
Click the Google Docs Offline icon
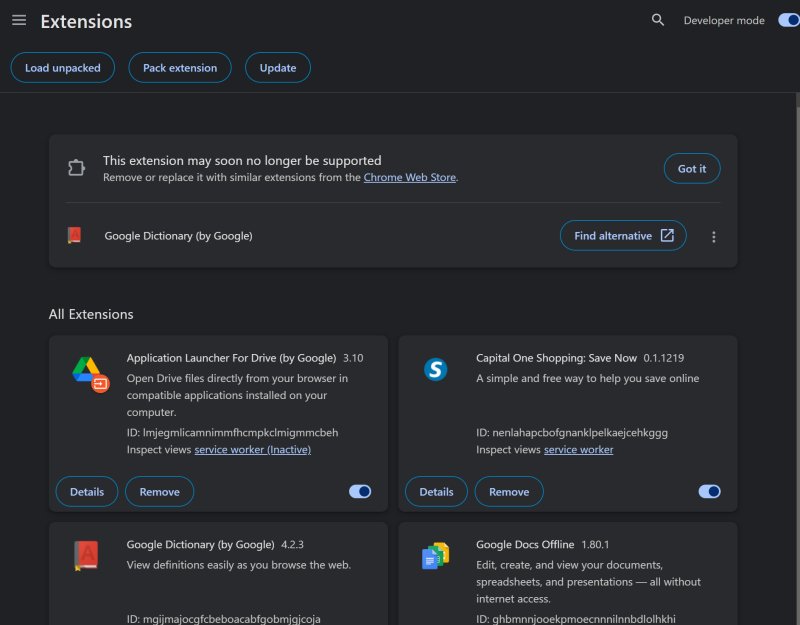pyautogui.click(x=435, y=556)
